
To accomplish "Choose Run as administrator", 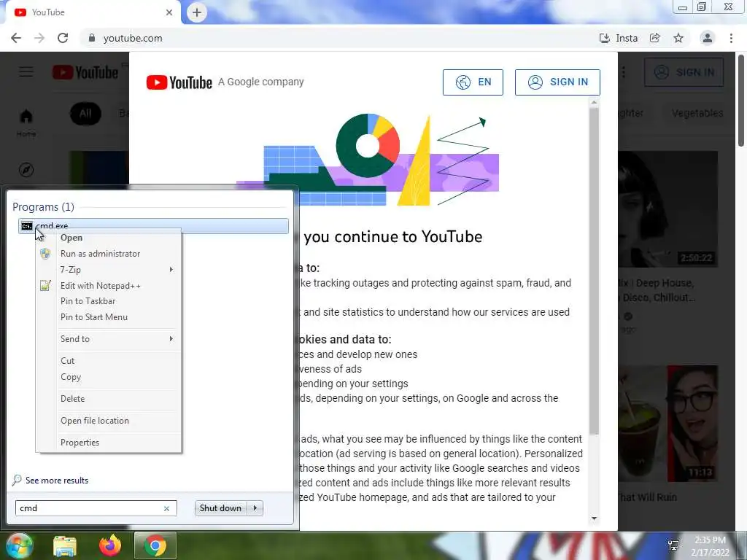I will [100, 254].
